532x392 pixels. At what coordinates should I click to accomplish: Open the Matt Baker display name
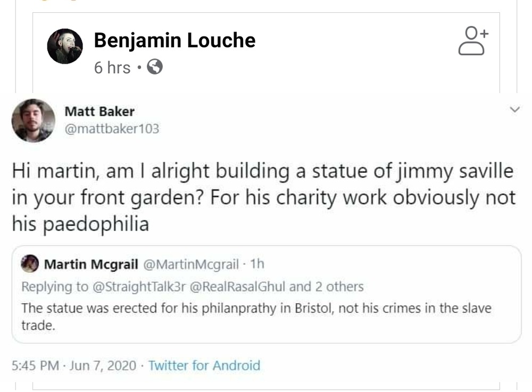pos(99,112)
